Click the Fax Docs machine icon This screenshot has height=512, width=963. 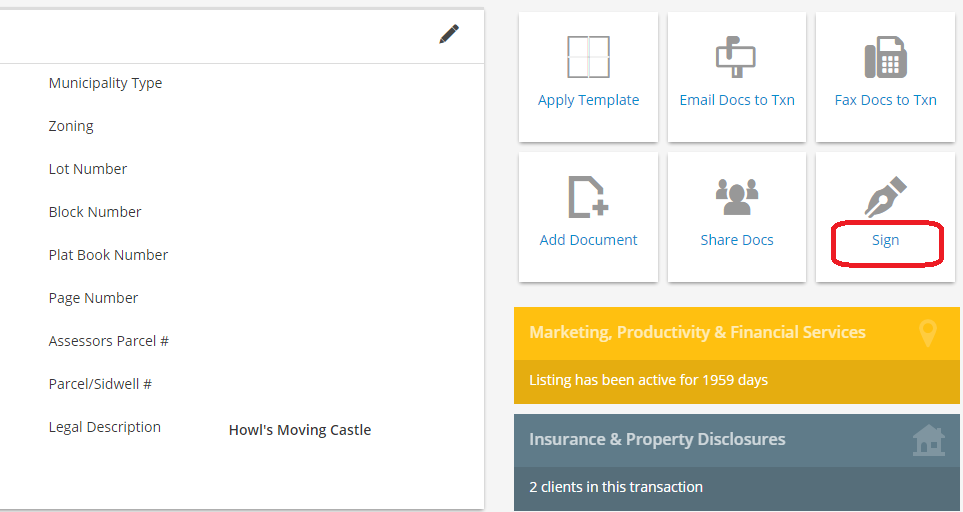coord(886,57)
